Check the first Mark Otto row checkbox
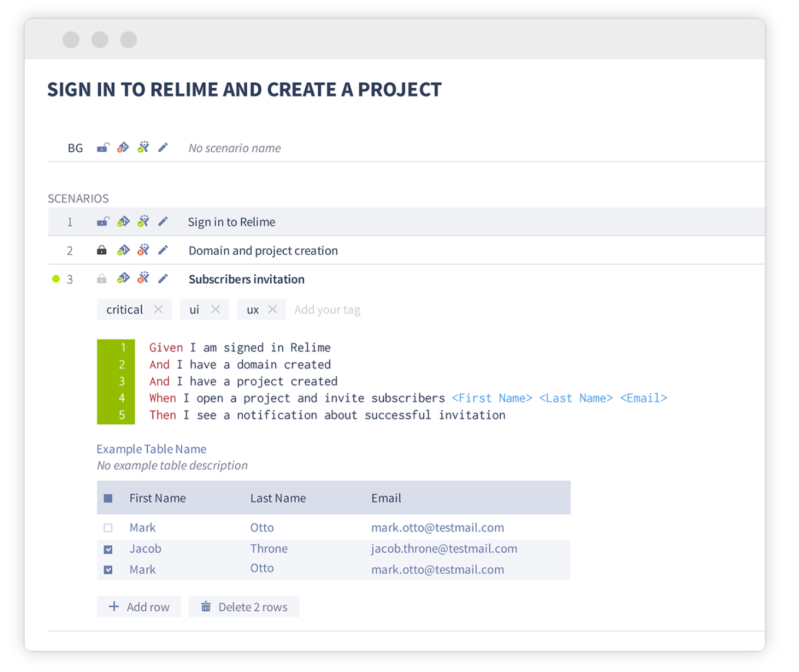This screenshot has width=799, height=672. (x=108, y=528)
